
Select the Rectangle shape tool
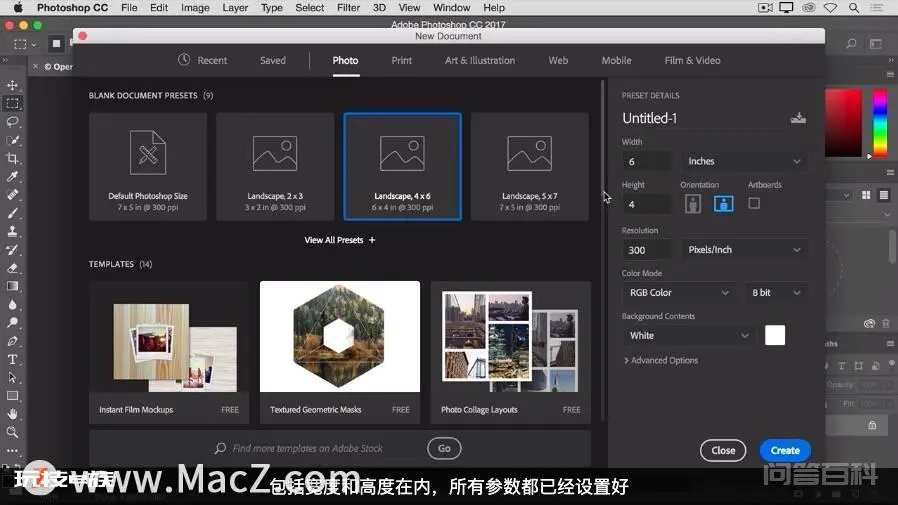12,396
